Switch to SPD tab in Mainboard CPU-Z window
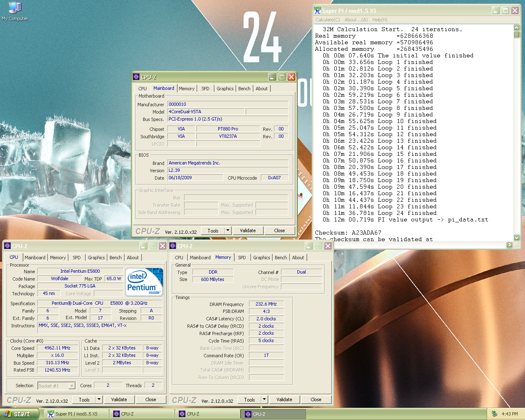 [x=205, y=89]
